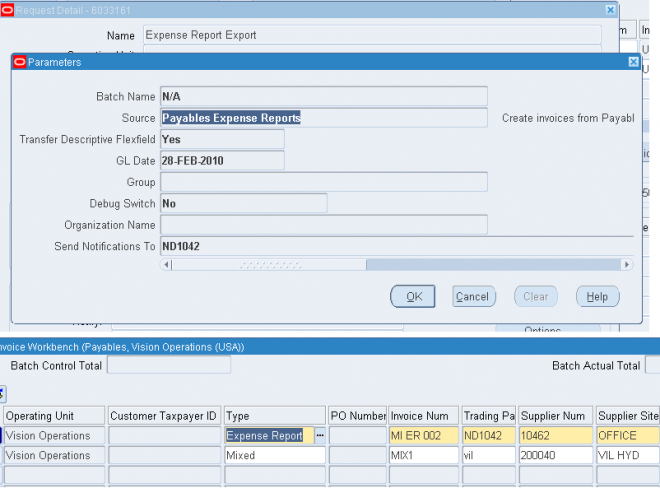Image resolution: width=660 pixels, height=488 pixels.
Task: Click supplier site OFFICE cell
Action: tap(628, 435)
